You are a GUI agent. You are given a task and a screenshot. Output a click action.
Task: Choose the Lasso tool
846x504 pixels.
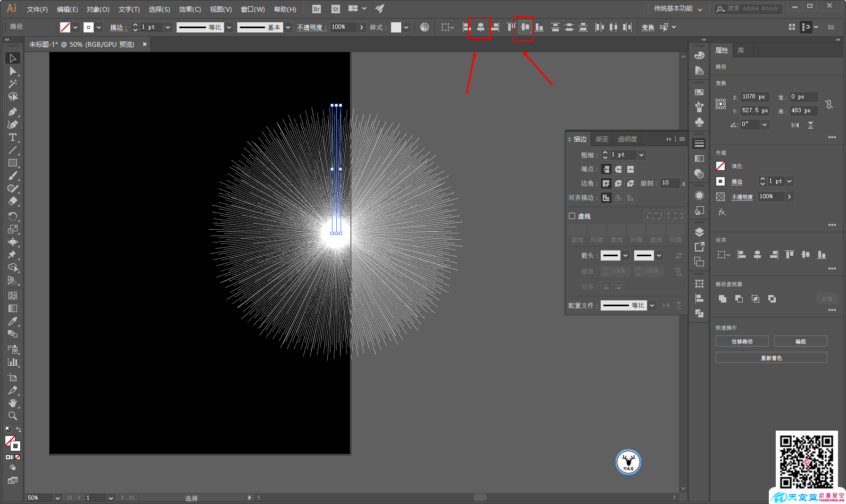click(x=13, y=97)
